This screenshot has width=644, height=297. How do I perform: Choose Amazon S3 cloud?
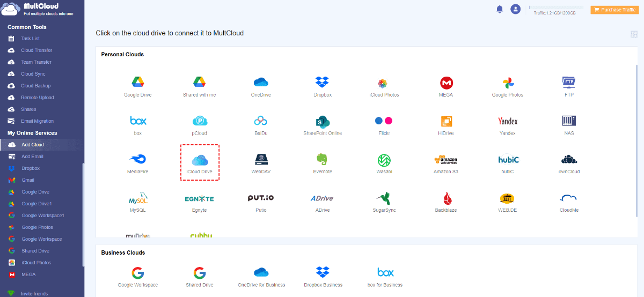pos(446,164)
